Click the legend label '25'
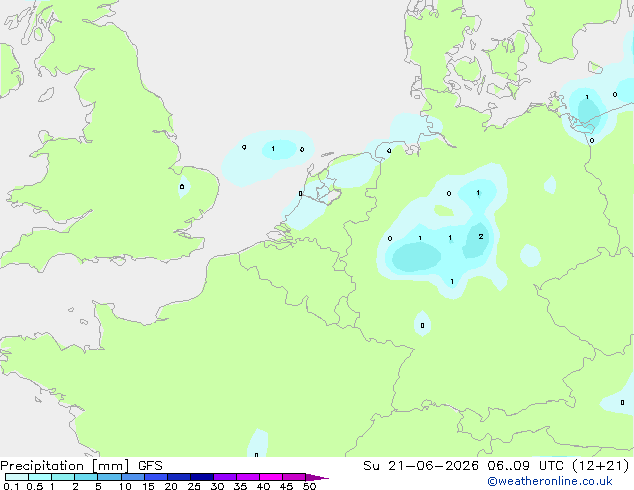This screenshot has height=490, width=634. pyautogui.click(x=194, y=486)
